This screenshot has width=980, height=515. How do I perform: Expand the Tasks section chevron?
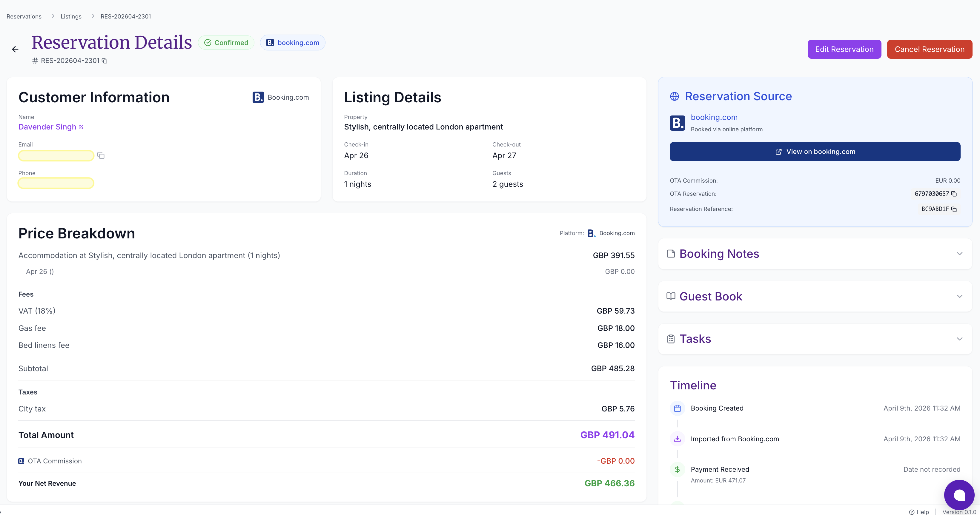(959, 339)
